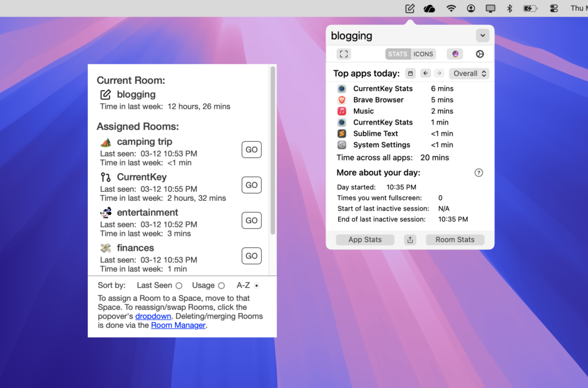
Task: Expand the room dropdown next to blogging
Action: click(x=482, y=36)
